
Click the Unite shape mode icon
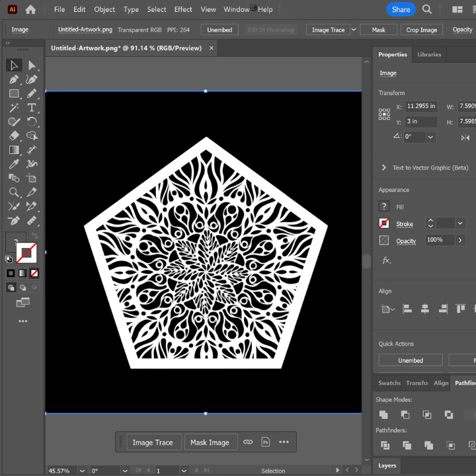[383, 415]
